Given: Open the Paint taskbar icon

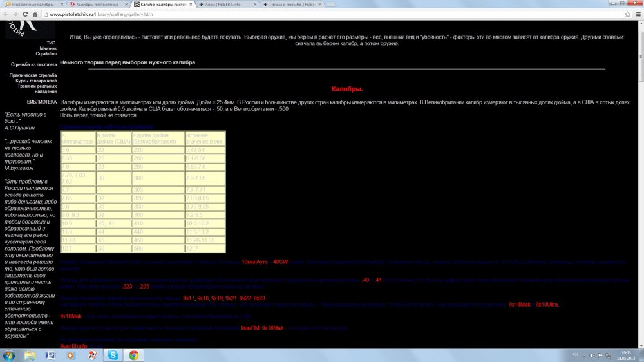Looking at the screenshot, I should (x=92, y=356).
